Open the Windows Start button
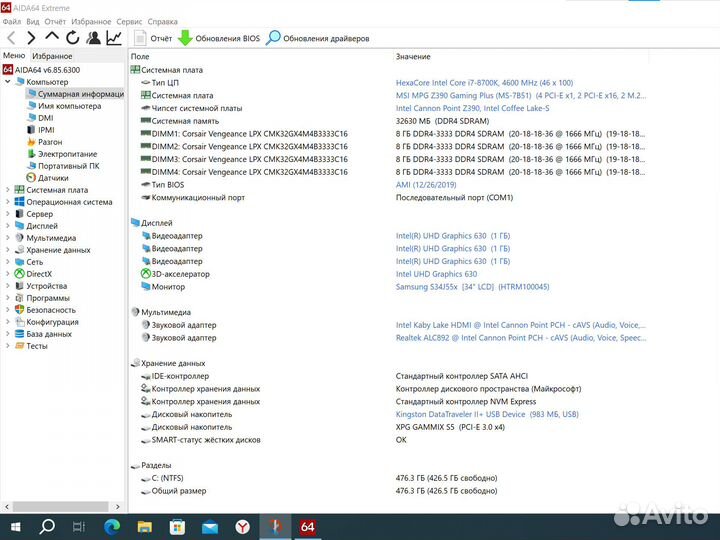 click(x=15, y=527)
